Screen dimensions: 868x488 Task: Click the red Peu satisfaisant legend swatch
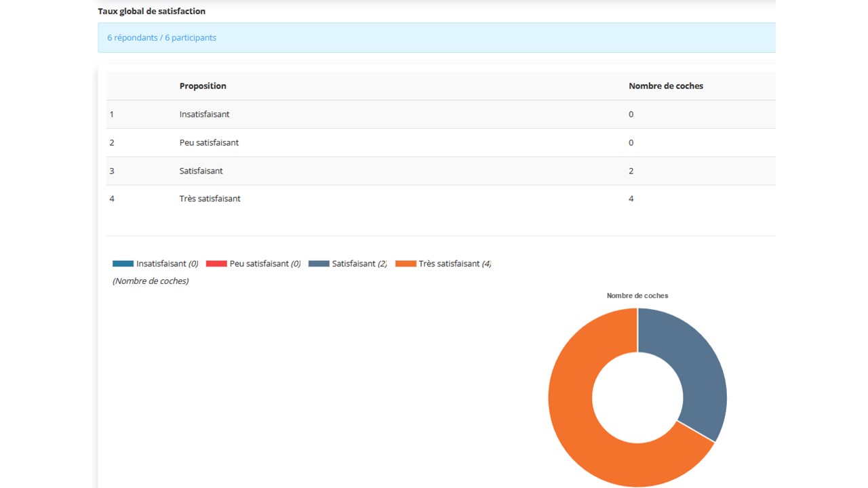click(216, 264)
